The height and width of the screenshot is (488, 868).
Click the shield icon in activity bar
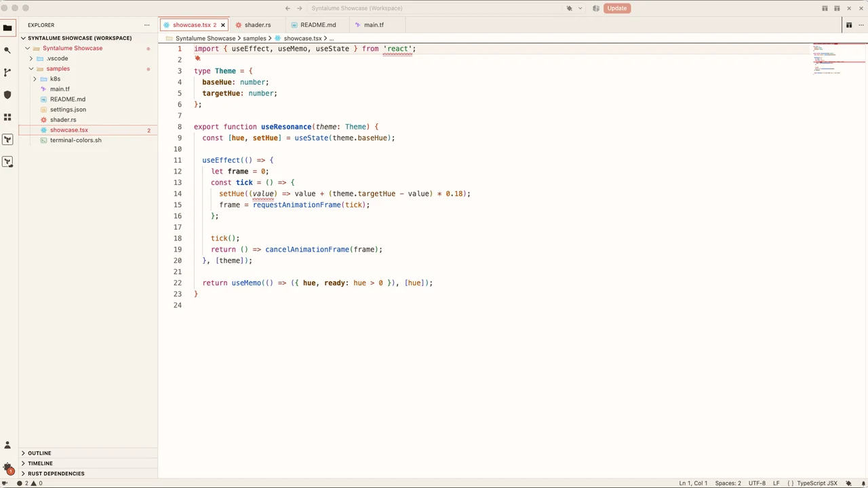[x=7, y=95]
